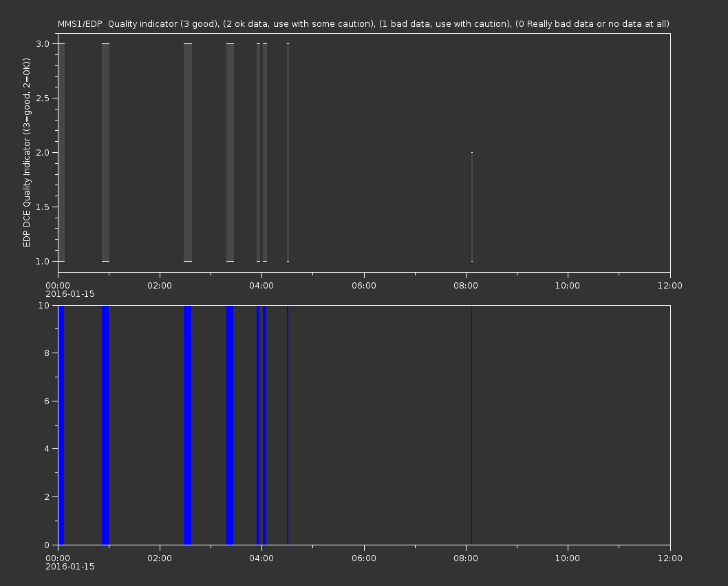The height and width of the screenshot is (586, 728).
Task: Click the 06:00 label under the blue-bar plot
Action: point(364,558)
